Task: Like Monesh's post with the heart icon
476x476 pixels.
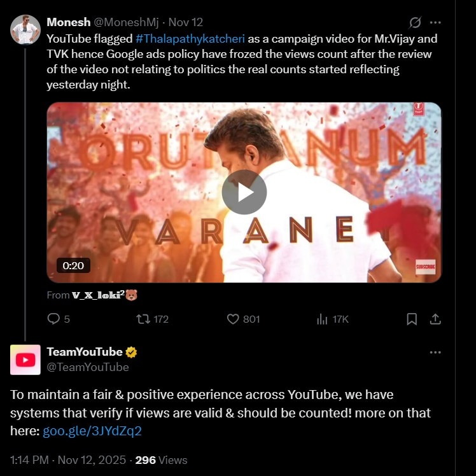Action: (x=233, y=319)
